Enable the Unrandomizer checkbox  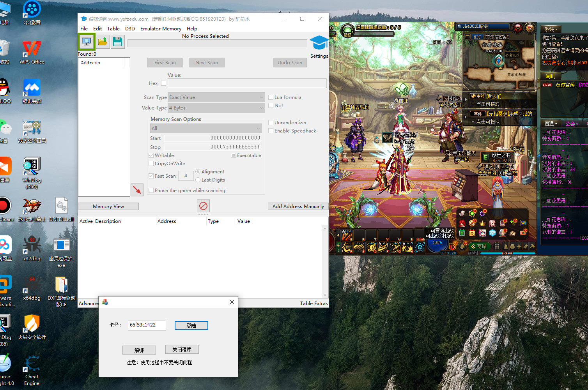point(271,123)
